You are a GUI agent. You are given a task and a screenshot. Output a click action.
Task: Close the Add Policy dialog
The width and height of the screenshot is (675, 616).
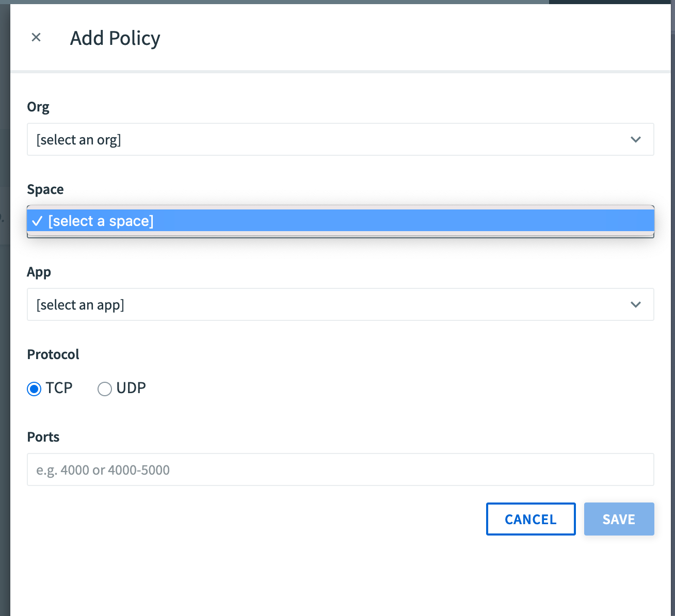click(x=36, y=37)
